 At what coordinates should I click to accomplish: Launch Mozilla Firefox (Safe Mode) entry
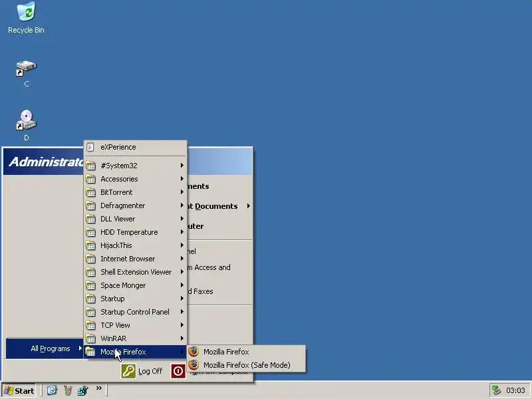[246, 365]
